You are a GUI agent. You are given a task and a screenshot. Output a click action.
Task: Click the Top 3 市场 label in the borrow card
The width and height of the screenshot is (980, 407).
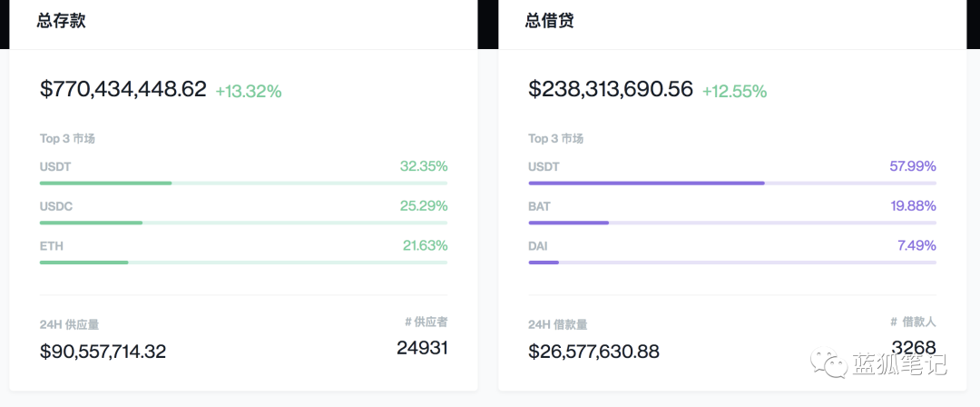[555, 138]
